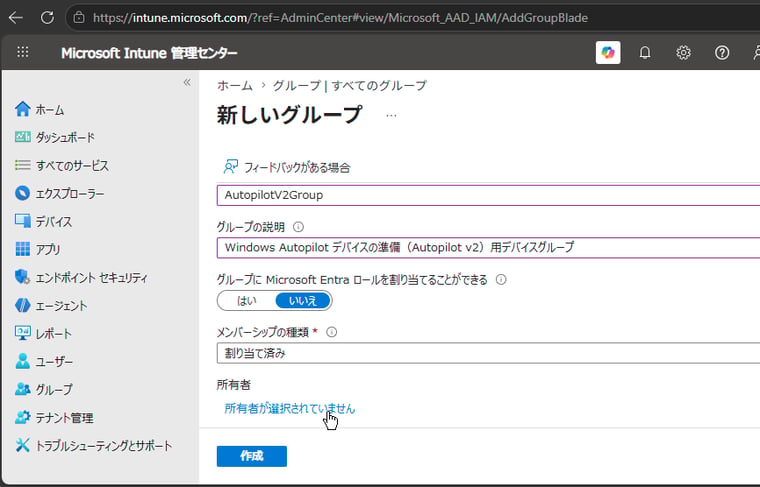Screen dimensions: 760x487
Task: Click the デバイス monitor icon
Action: tap(22, 221)
